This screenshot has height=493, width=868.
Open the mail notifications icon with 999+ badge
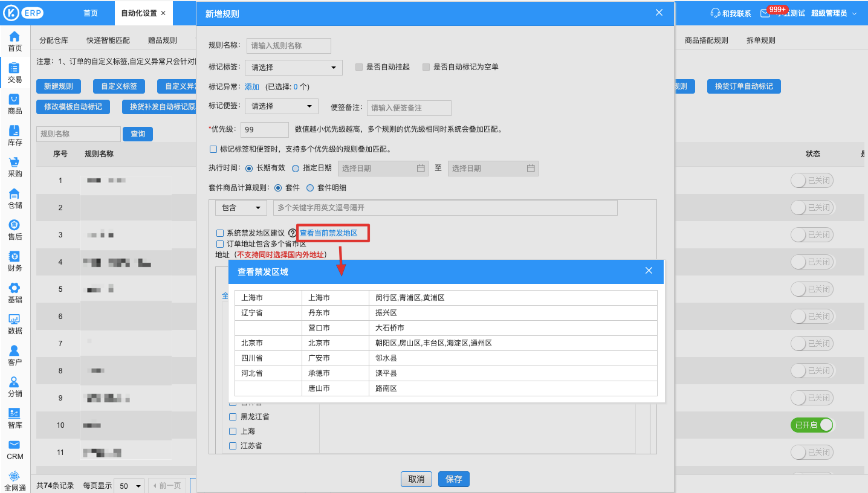click(x=765, y=13)
